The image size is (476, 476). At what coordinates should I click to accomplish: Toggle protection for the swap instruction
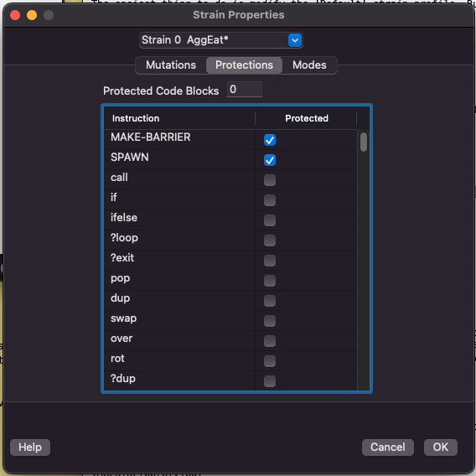[x=270, y=321]
